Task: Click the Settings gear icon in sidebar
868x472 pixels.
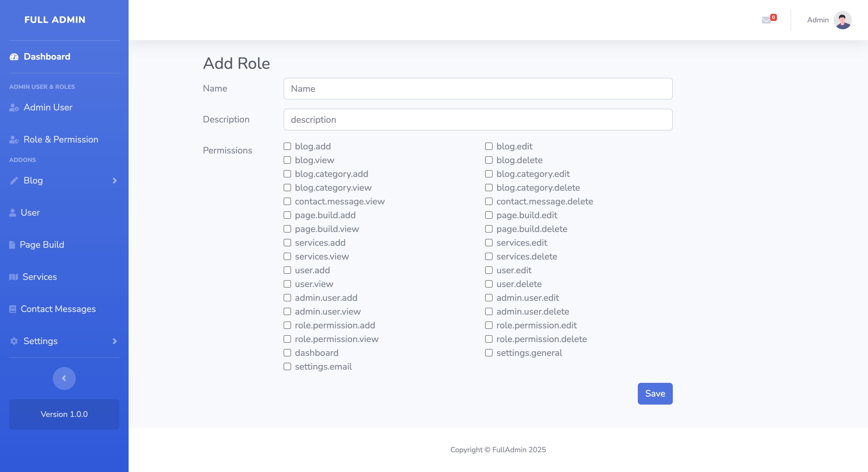Action: (x=14, y=341)
